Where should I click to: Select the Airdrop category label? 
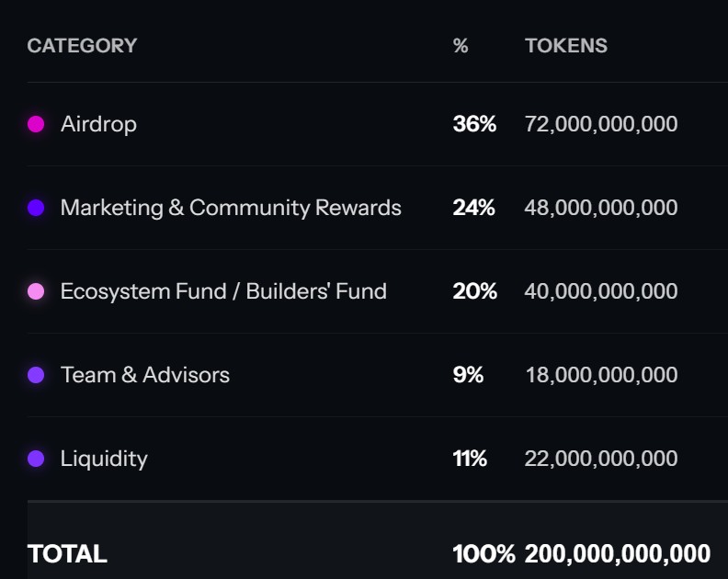tap(98, 124)
